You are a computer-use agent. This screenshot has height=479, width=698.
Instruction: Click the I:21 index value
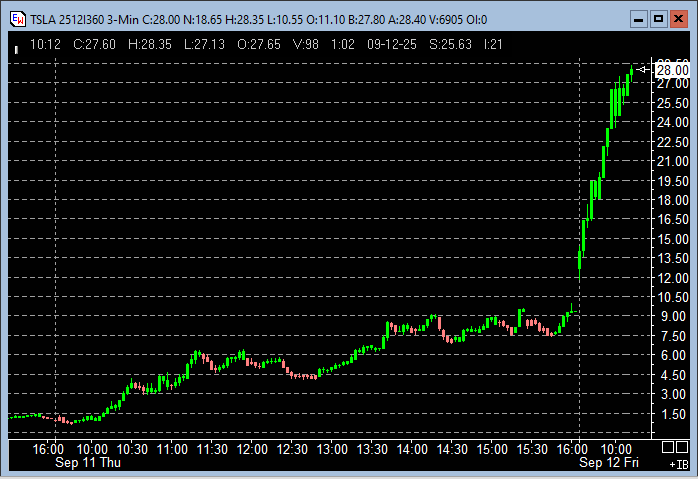(493, 45)
